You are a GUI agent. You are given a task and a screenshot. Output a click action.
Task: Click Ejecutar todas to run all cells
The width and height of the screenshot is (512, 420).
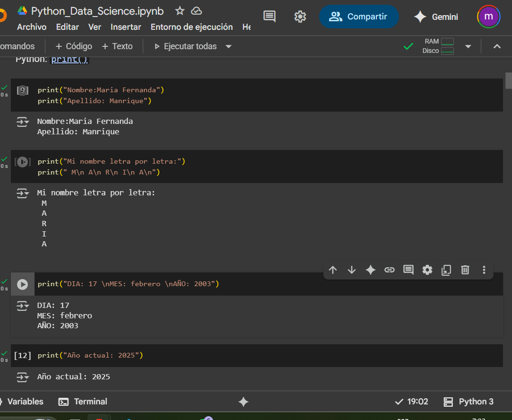pos(186,46)
